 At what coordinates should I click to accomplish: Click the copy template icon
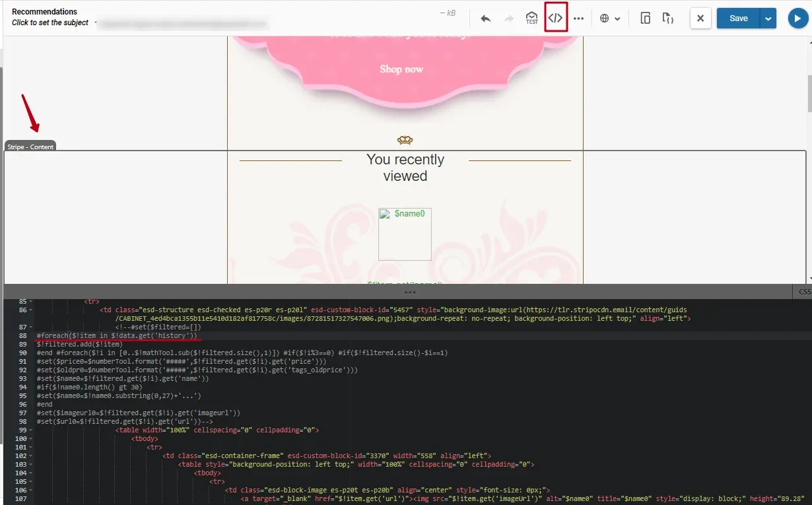pyautogui.click(x=646, y=18)
